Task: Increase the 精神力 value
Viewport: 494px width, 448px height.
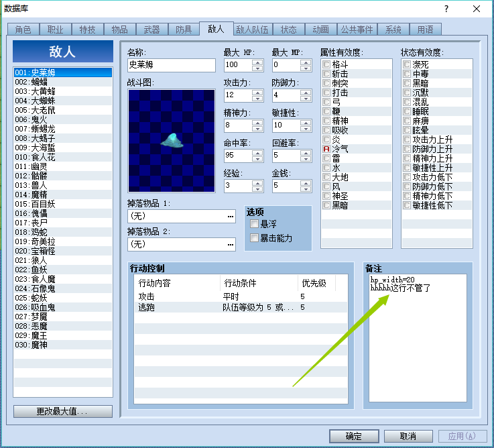Action: 257,123
